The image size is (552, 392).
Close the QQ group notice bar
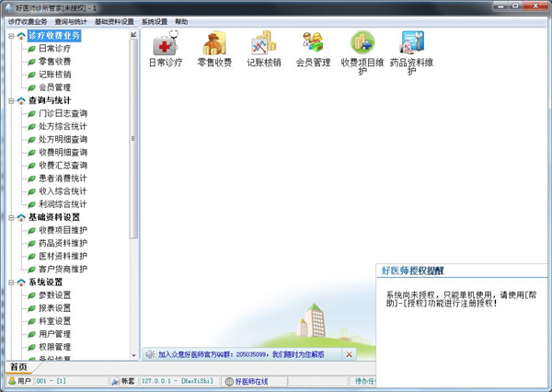pyautogui.click(x=349, y=354)
